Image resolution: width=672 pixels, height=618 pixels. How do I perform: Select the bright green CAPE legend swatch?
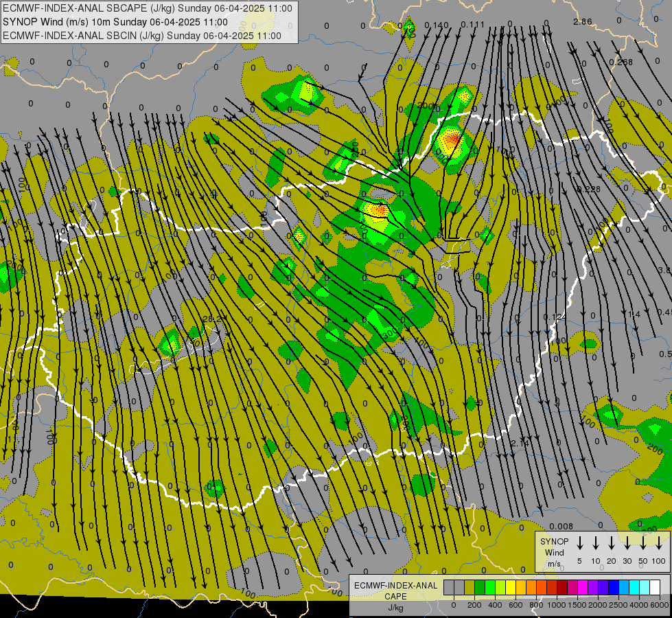[x=490, y=587]
